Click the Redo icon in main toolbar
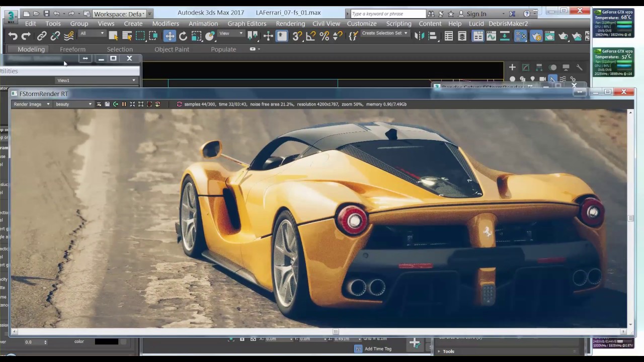 (x=26, y=36)
